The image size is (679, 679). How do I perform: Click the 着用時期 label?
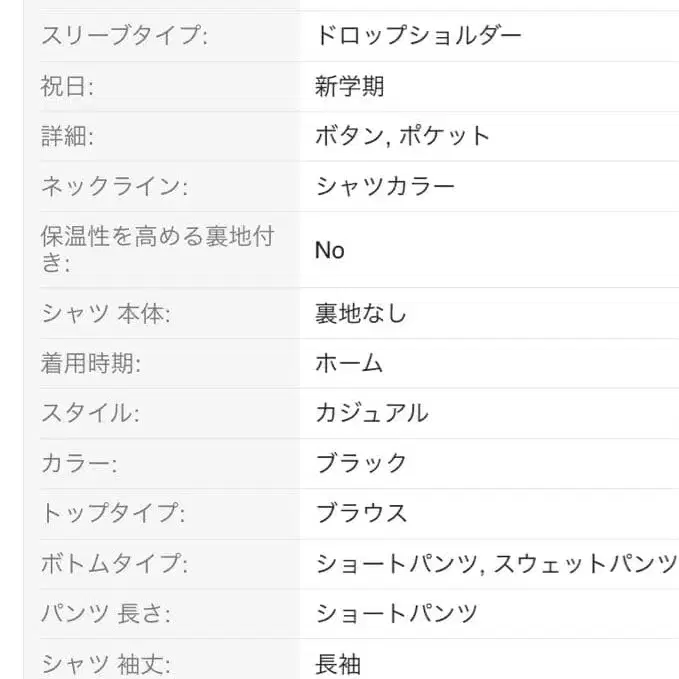pos(90,364)
